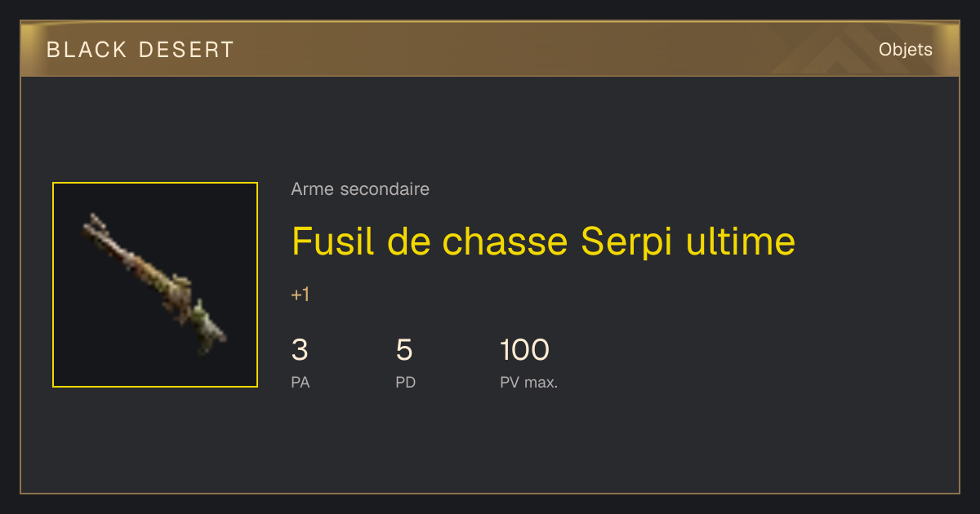Viewport: 980px width, 514px height.
Task: Open the BLACK DESERT header title
Action: point(140,50)
